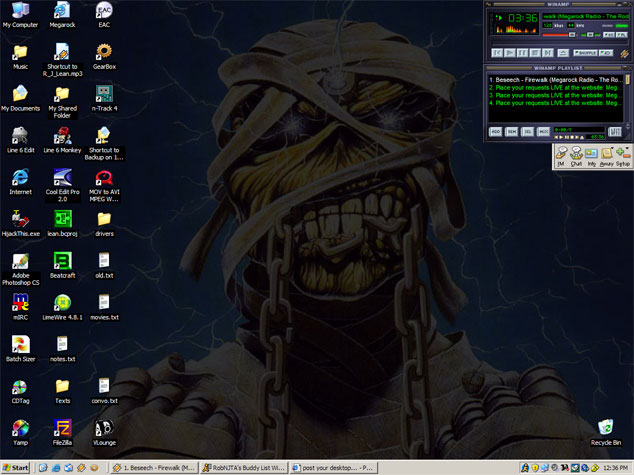Open the Adobe Photoshop CS desktop icon

click(20, 263)
